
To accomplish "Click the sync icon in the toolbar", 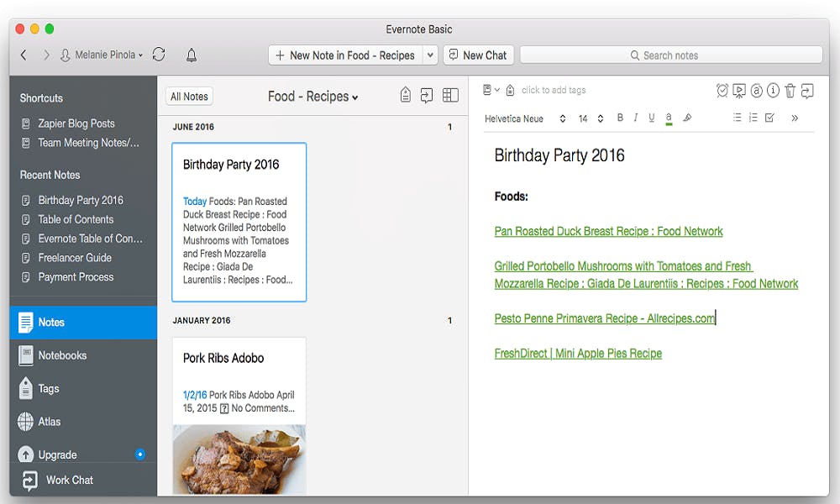I will (159, 54).
